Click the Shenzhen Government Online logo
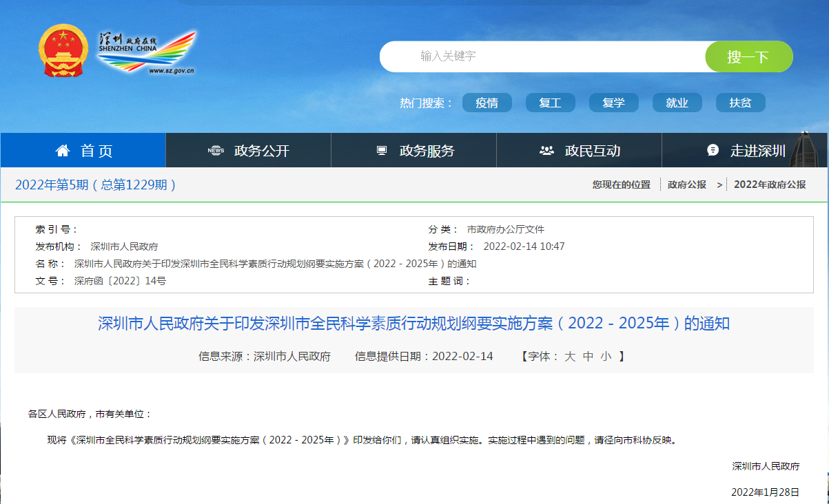Viewport: 829px width, 504px height. 146,52
